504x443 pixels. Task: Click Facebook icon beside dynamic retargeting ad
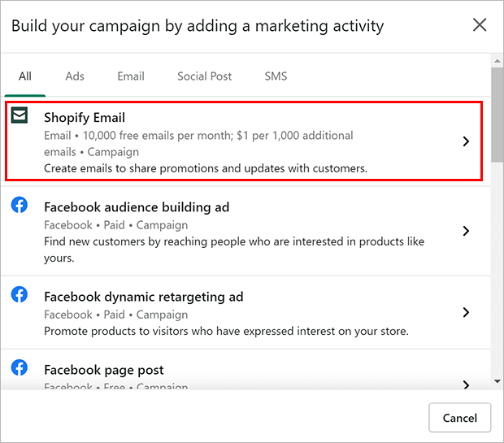coord(20,294)
